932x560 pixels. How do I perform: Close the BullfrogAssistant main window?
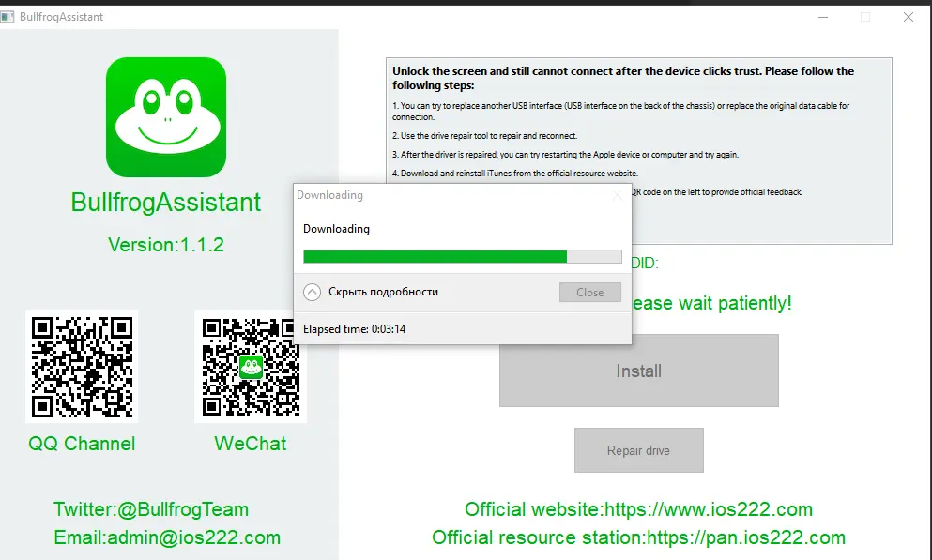[x=909, y=17]
